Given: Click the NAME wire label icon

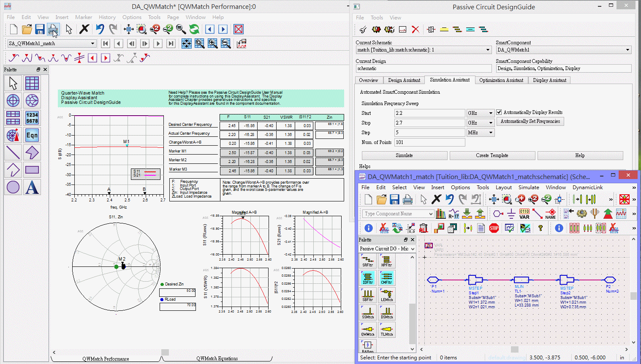Looking at the screenshot, I should pos(551,214).
